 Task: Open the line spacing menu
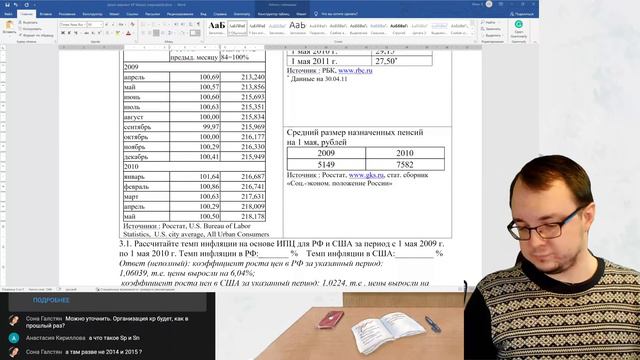coord(171,33)
